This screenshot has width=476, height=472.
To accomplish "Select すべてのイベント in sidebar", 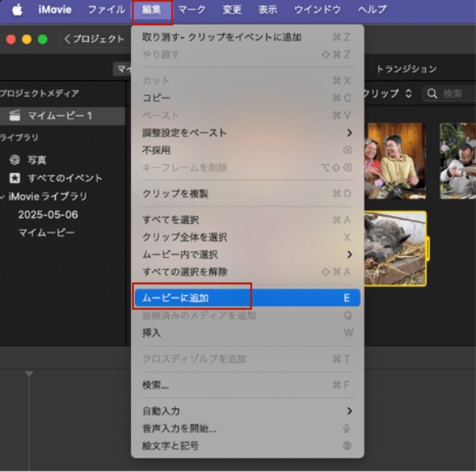I will pyautogui.click(x=65, y=178).
